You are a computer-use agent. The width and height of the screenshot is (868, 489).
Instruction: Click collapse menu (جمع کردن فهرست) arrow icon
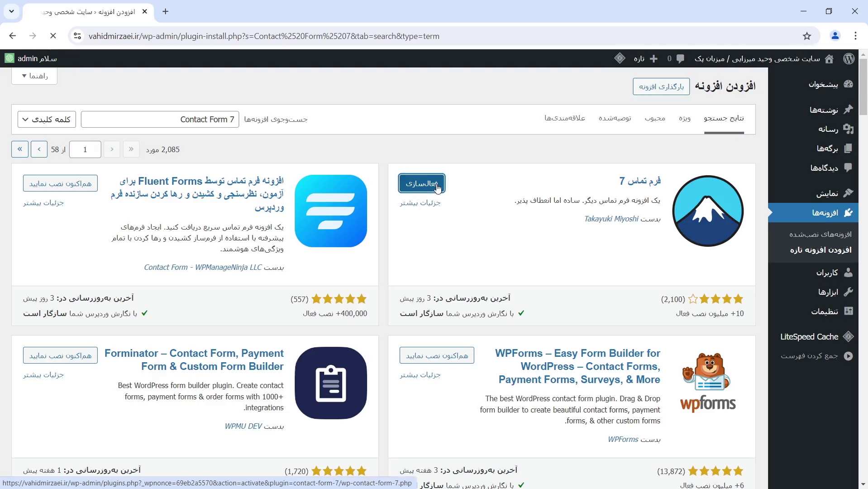pyautogui.click(x=849, y=356)
